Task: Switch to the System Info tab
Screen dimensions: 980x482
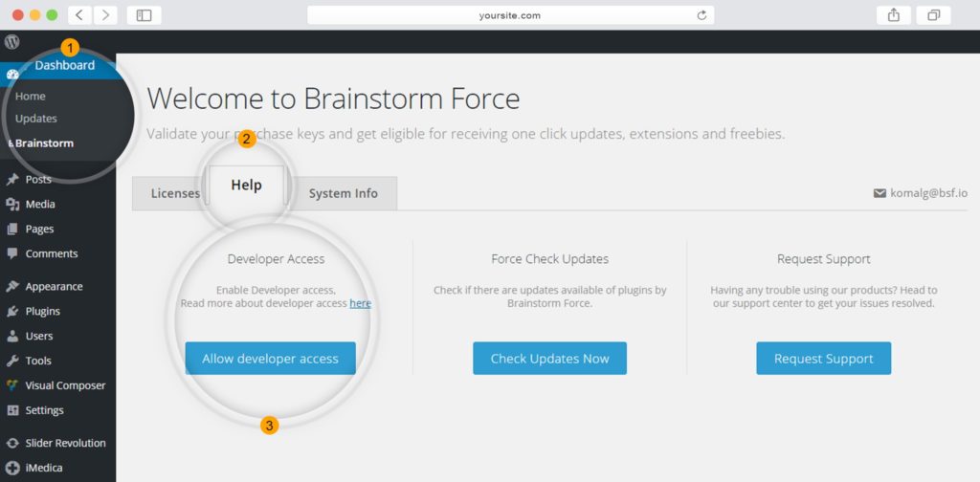Action: click(x=343, y=193)
